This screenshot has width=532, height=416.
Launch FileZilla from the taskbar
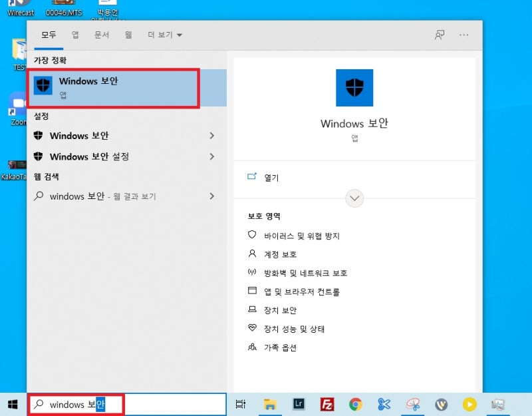tap(327, 404)
